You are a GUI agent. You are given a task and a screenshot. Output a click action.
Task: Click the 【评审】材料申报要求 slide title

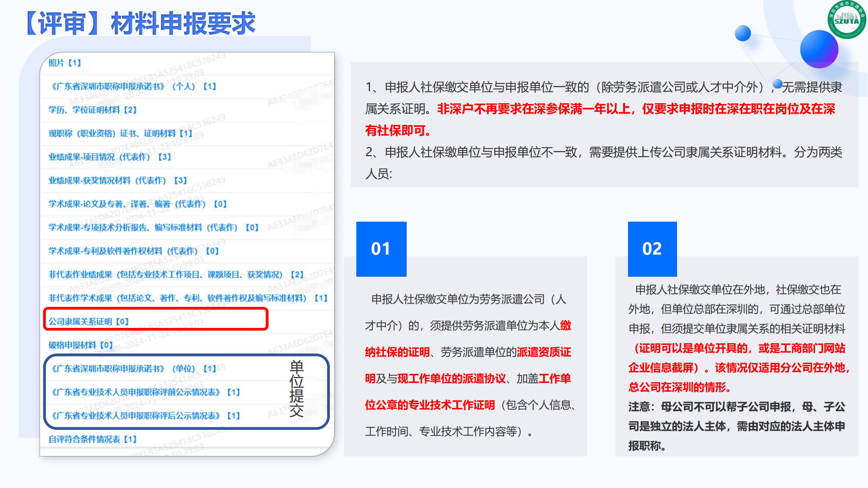(x=139, y=23)
